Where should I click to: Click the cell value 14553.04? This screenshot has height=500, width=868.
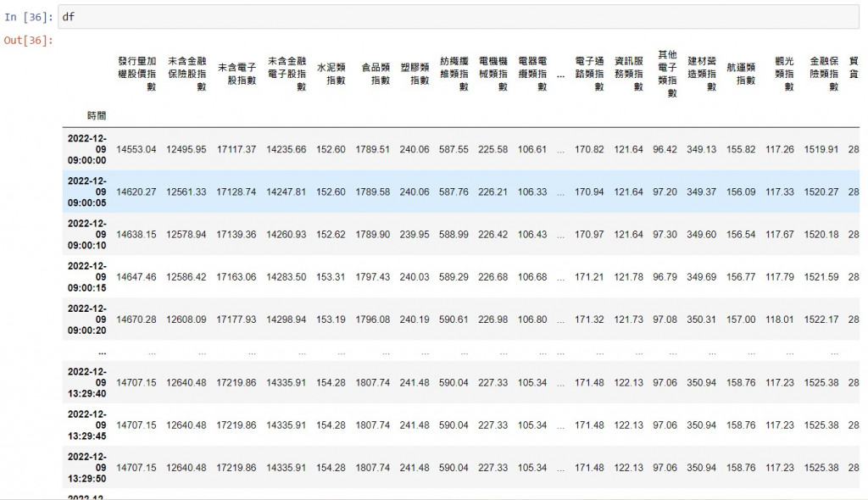click(x=136, y=149)
